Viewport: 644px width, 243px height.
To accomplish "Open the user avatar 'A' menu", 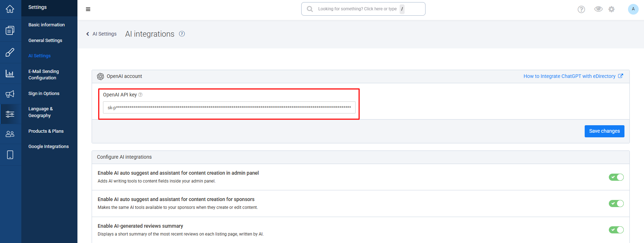I will point(633,9).
